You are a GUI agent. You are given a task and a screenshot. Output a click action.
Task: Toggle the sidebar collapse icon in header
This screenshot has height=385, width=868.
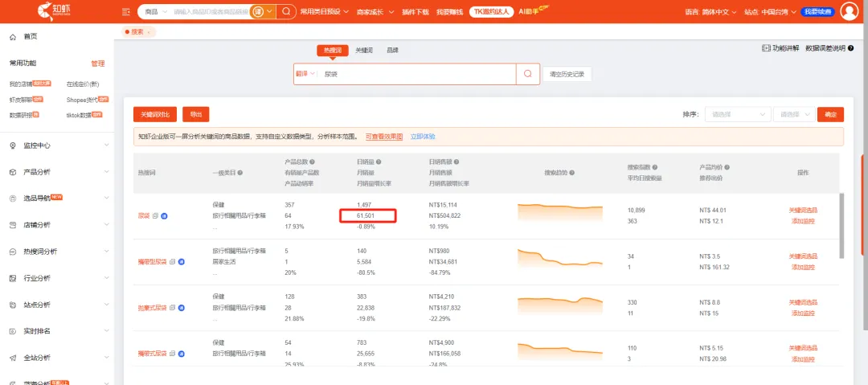point(125,11)
